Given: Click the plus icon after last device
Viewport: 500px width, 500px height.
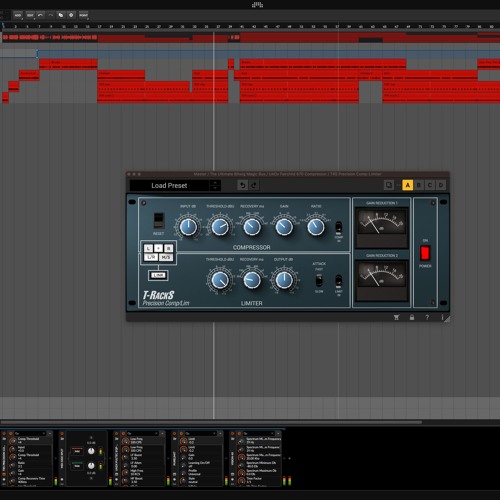Looking at the screenshot, I should pyautogui.click(x=289, y=458).
